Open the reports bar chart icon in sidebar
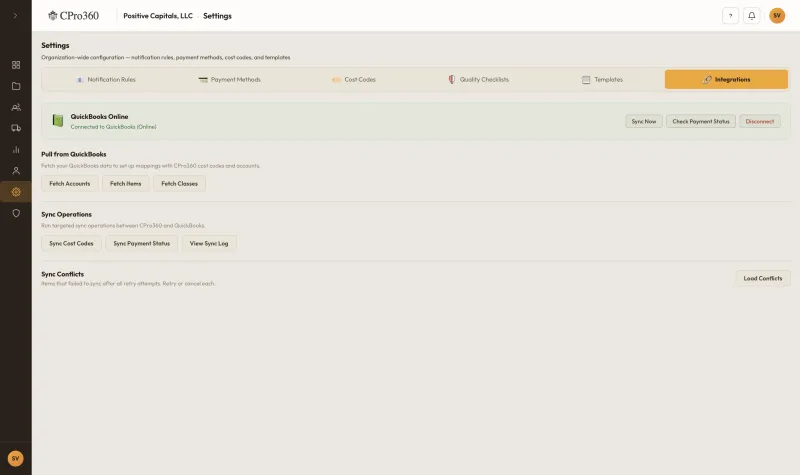The image size is (800, 475). [x=16, y=149]
